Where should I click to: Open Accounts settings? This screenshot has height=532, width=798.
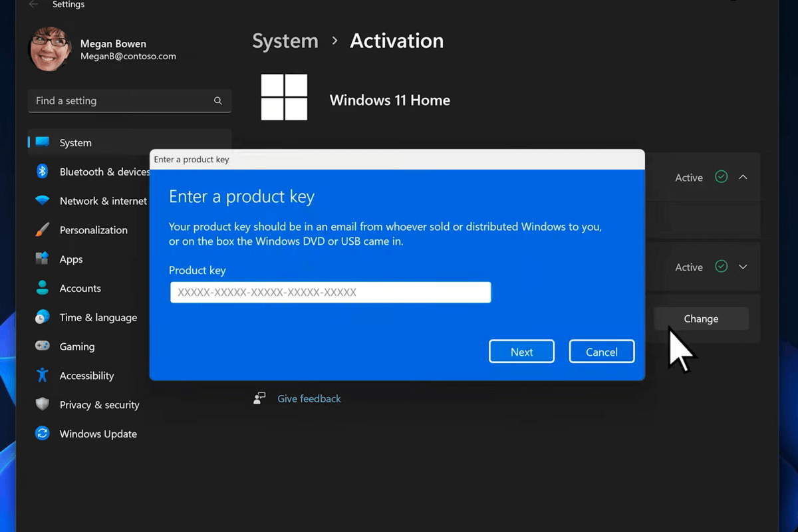point(41,288)
